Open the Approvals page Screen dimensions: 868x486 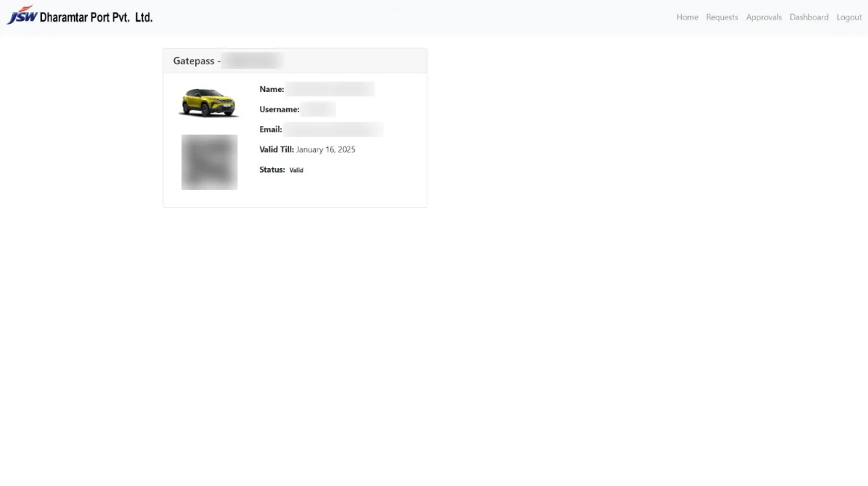pyautogui.click(x=763, y=17)
